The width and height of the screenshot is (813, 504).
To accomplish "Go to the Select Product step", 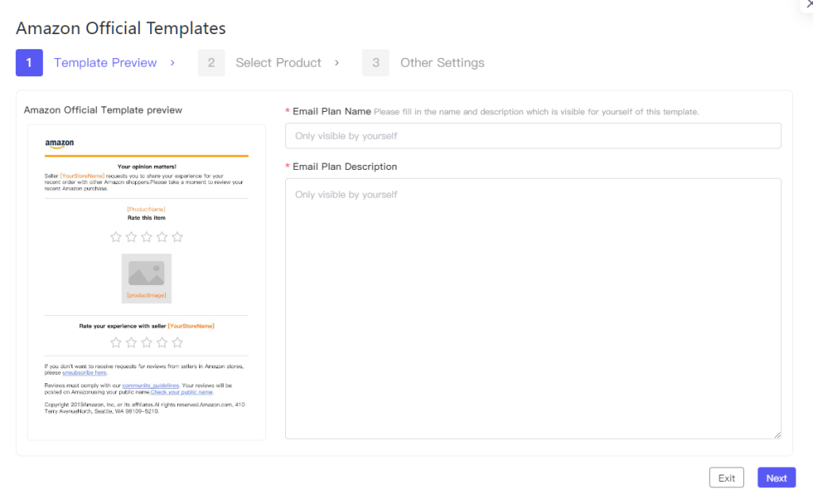I will (278, 63).
